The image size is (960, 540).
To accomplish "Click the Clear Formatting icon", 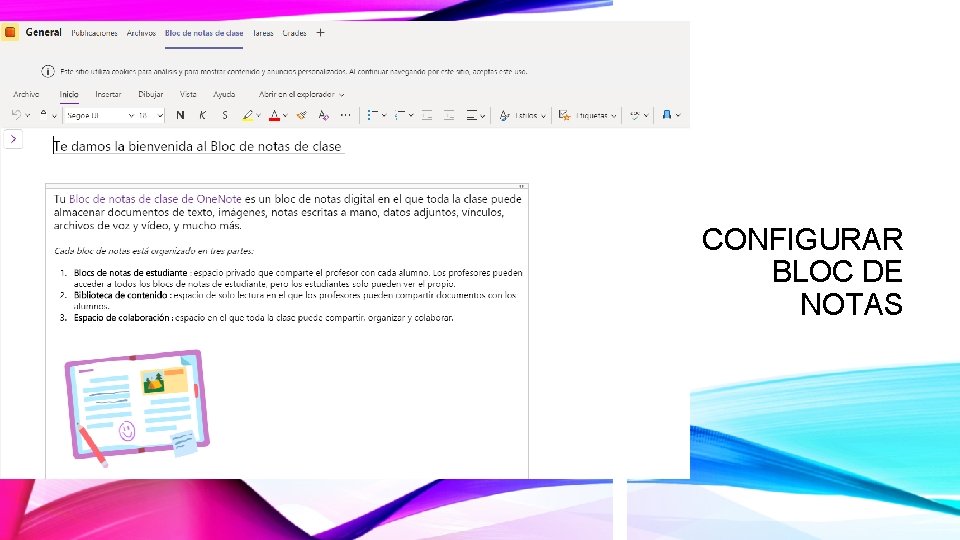I will [x=323, y=115].
